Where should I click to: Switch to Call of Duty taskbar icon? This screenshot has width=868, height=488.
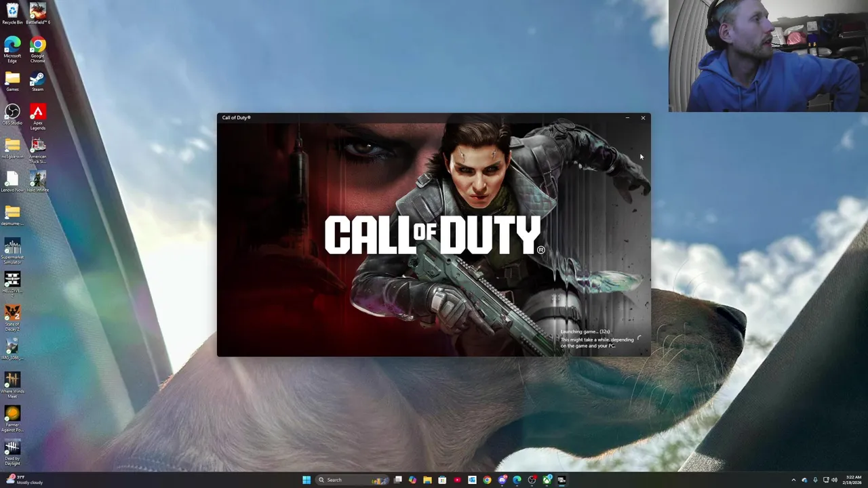pos(561,480)
